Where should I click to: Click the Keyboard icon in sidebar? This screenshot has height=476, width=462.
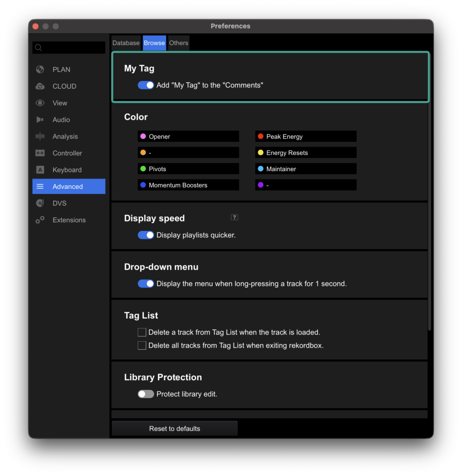pyautogui.click(x=40, y=170)
